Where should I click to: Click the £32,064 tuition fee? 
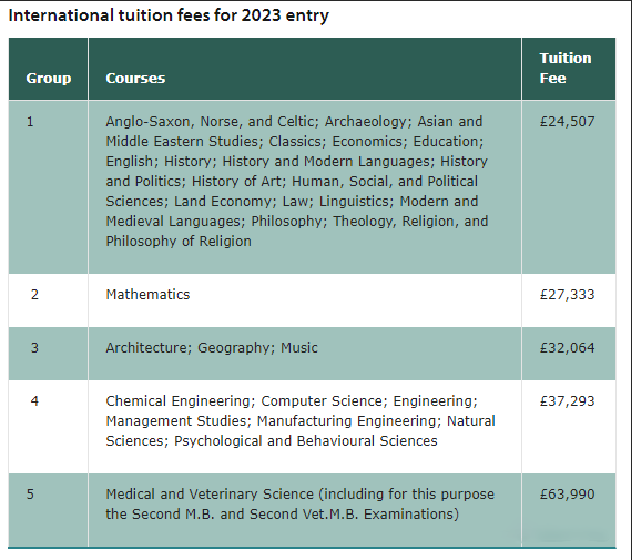pos(567,348)
